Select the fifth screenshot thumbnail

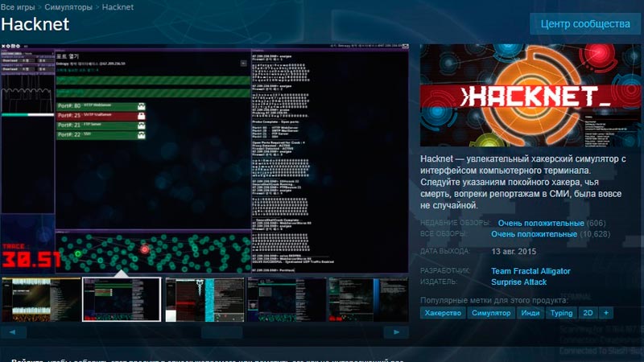point(369,299)
